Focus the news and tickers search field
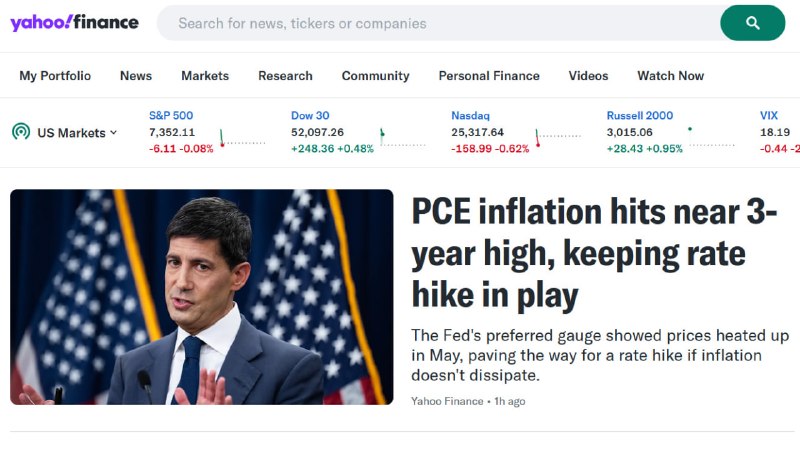The width and height of the screenshot is (800, 450). [438, 23]
